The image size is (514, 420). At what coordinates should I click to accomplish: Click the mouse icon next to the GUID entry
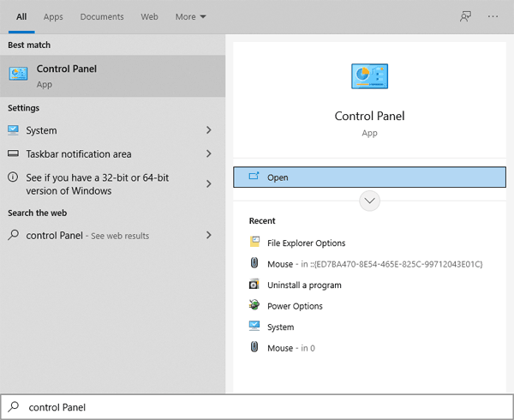point(254,263)
